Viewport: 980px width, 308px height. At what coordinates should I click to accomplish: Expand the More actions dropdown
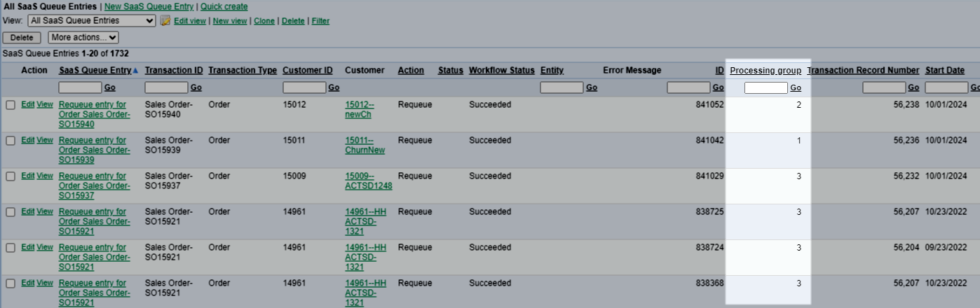pyautogui.click(x=83, y=37)
